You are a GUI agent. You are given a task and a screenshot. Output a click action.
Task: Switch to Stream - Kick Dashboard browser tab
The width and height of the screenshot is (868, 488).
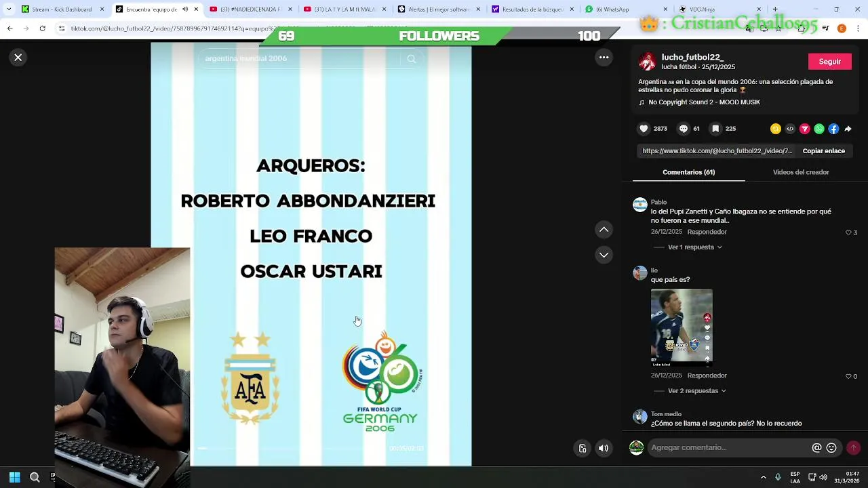[62, 9]
